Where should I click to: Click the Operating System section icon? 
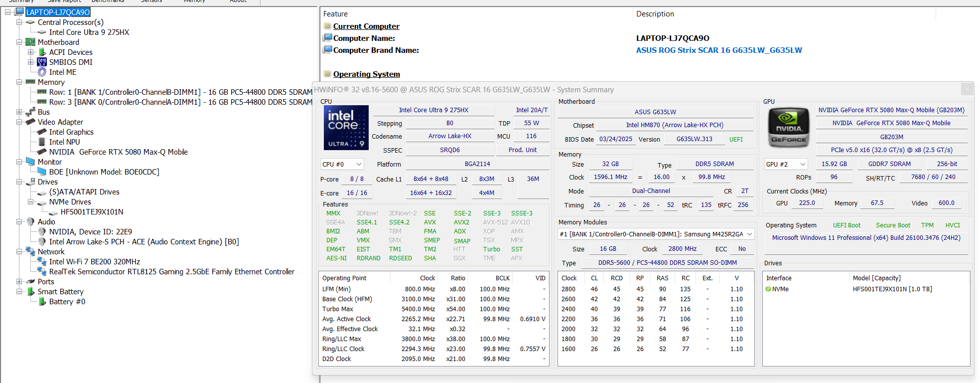pyautogui.click(x=327, y=74)
